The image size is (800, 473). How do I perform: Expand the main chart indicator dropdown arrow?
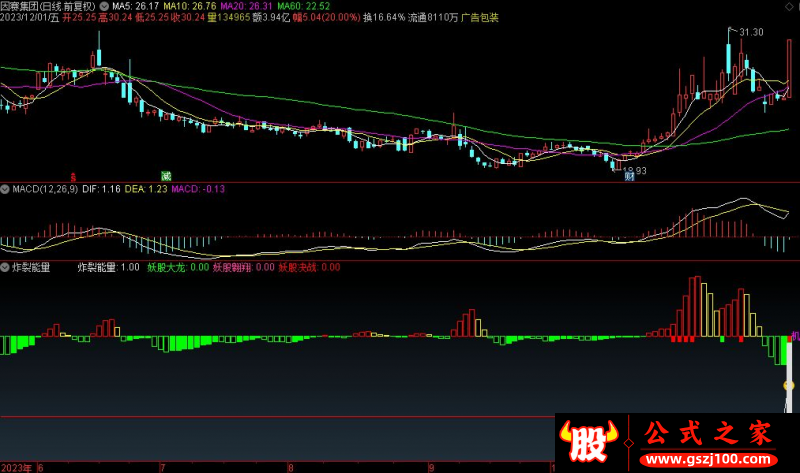105,5
